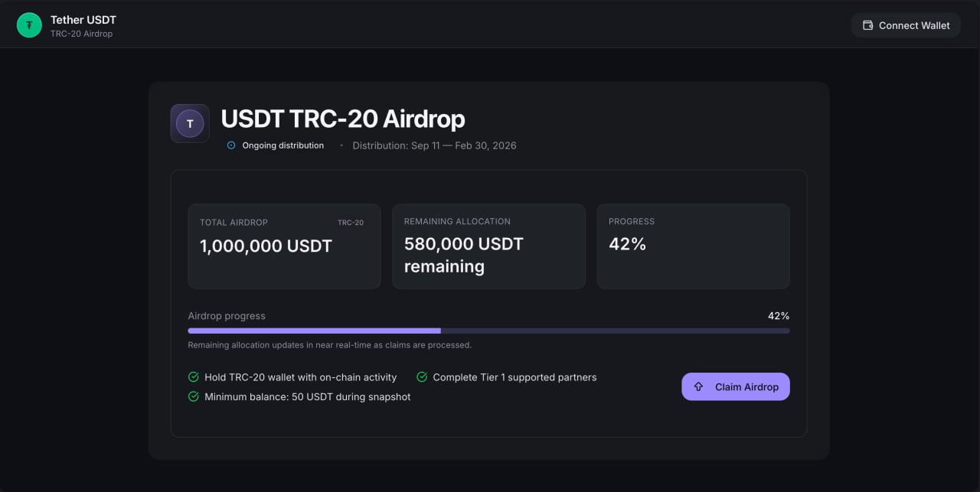Select the wallet icon on Connect Wallet button

pyautogui.click(x=867, y=24)
